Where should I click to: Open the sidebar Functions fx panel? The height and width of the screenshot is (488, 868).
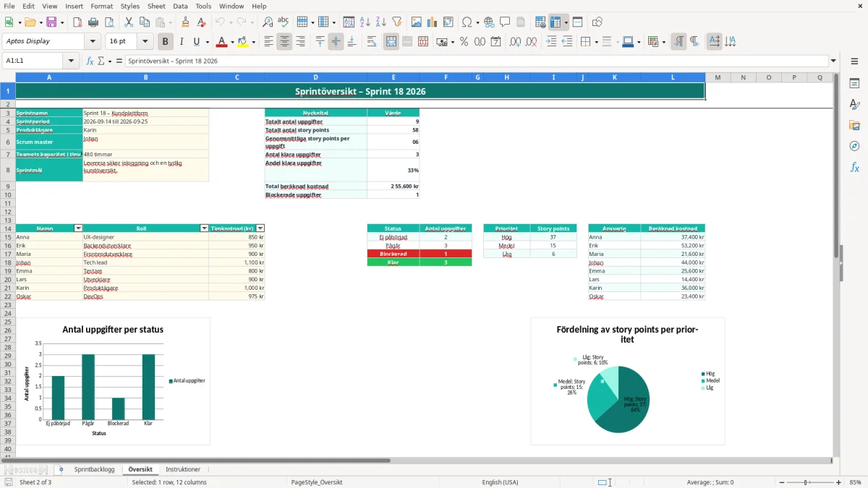pyautogui.click(x=854, y=167)
